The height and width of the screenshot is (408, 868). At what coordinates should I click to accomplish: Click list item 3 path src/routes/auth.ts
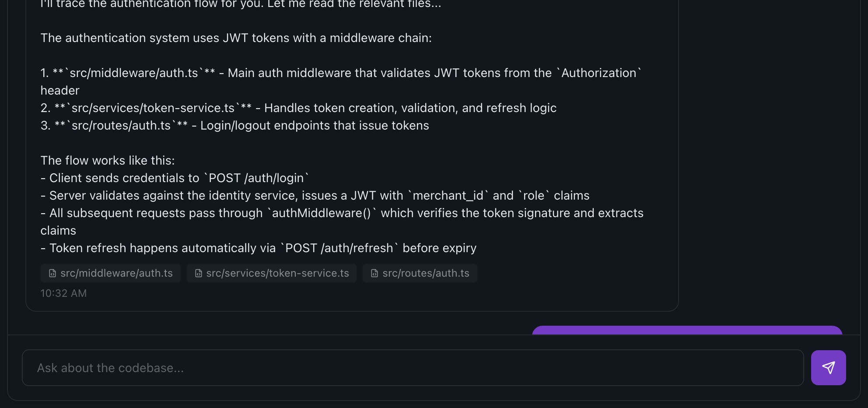121,126
